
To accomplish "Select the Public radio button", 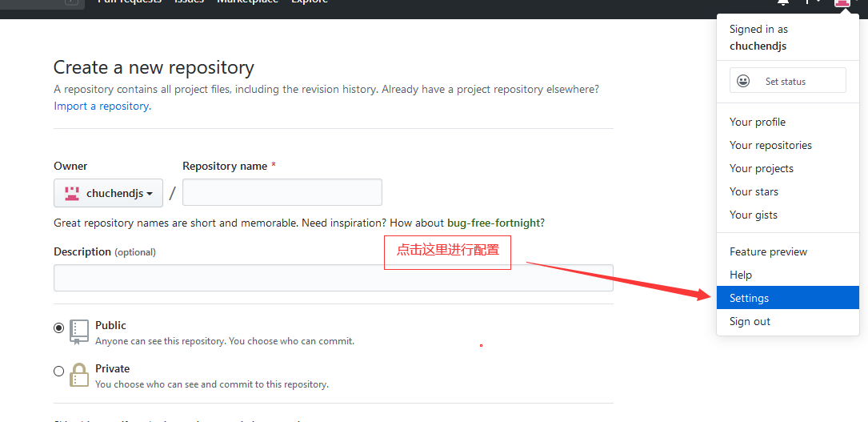I will (x=58, y=328).
